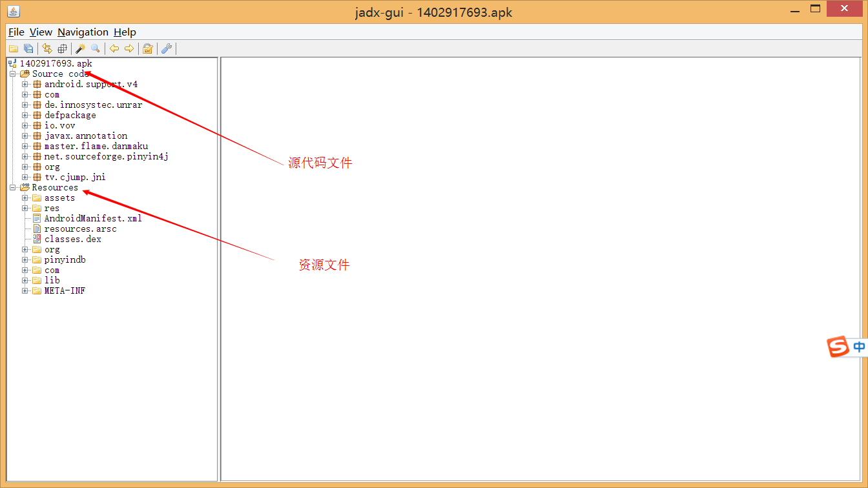Expand the META-INF folder
Viewport: 868px width, 488px height.
[25, 291]
